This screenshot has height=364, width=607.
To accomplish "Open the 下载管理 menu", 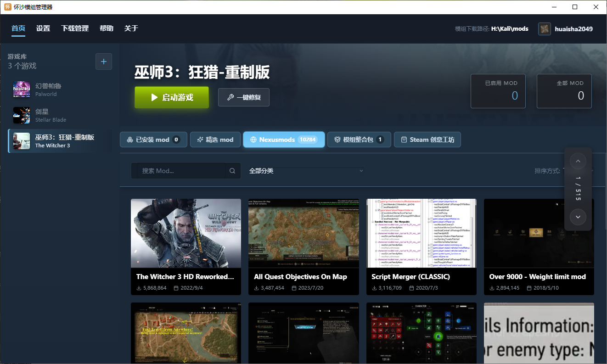I will pos(75,28).
